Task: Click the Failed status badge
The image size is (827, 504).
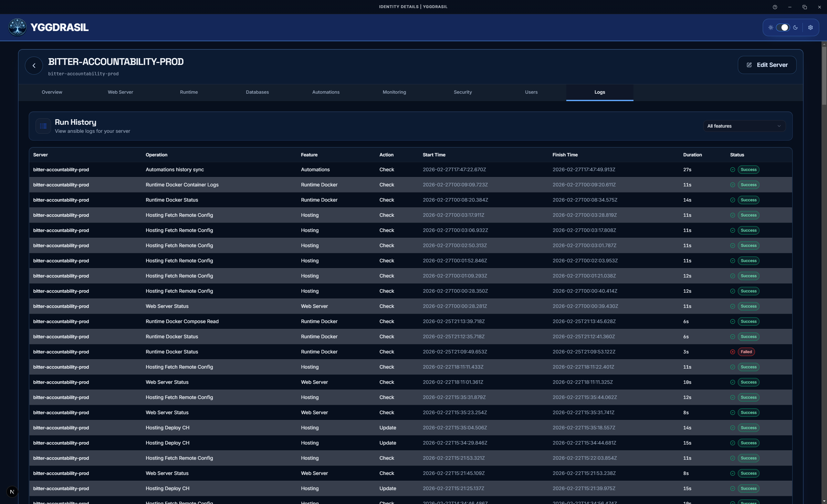Action: (747, 352)
